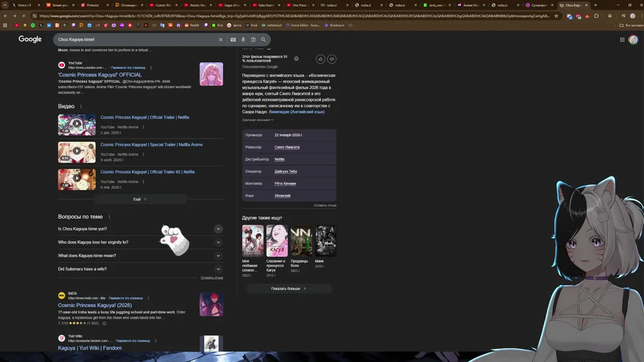Open the Reddit bookmark
This screenshot has height=362, width=644.
(x=192, y=25)
